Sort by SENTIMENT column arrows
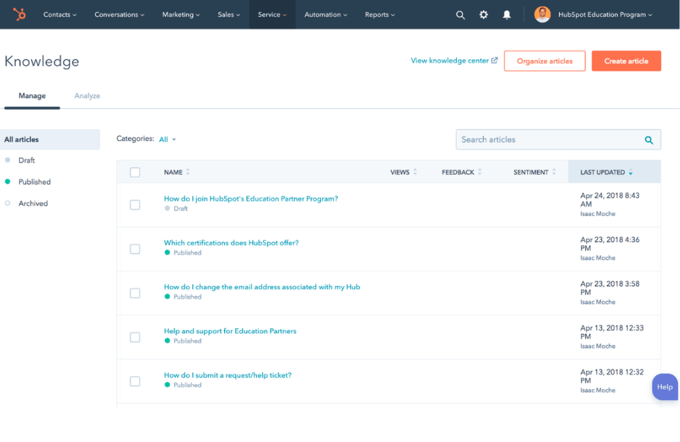This screenshot has width=680, height=442. [x=554, y=172]
